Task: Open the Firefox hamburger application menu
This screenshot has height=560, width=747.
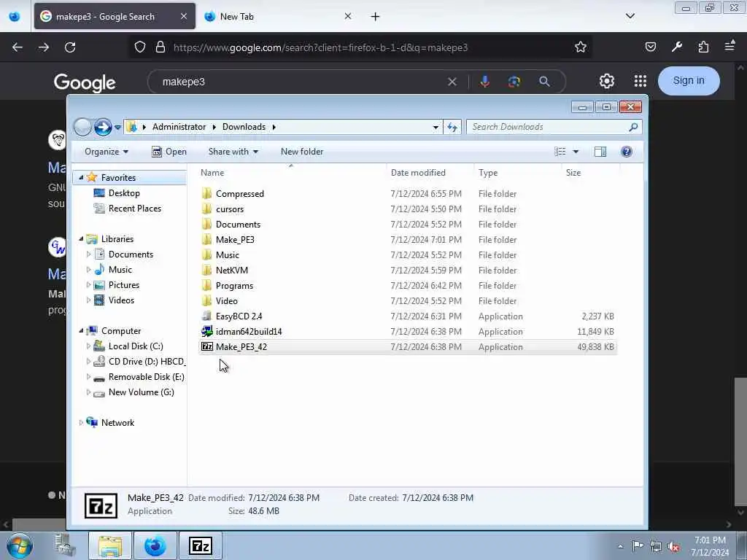Action: pyautogui.click(x=729, y=46)
